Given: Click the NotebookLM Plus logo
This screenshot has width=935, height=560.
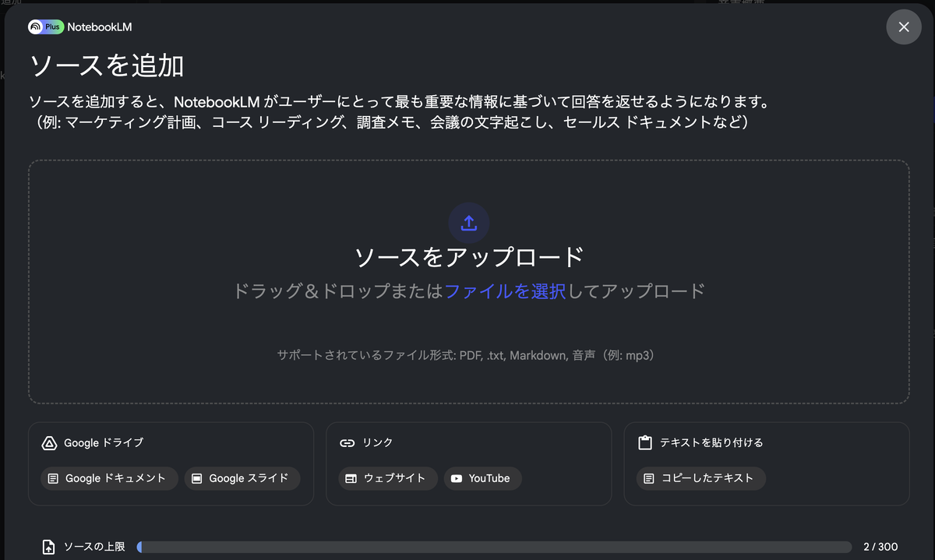Looking at the screenshot, I should pos(46,26).
